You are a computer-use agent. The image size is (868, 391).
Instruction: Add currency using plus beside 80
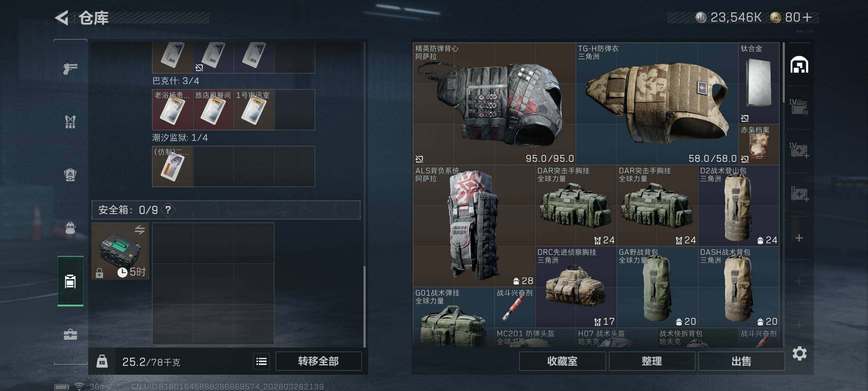point(807,17)
